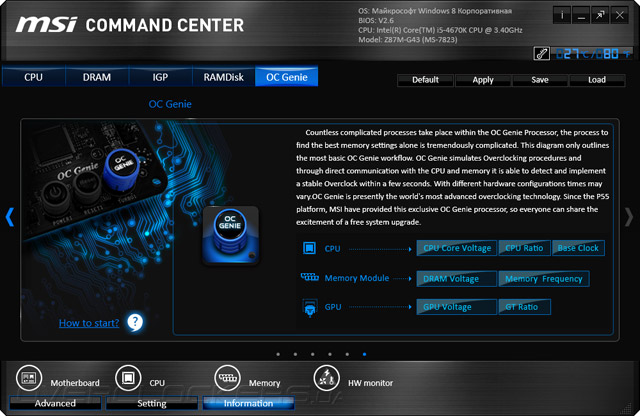Click the GT Ratio box
This screenshot has height=416, width=640.
[x=524, y=307]
